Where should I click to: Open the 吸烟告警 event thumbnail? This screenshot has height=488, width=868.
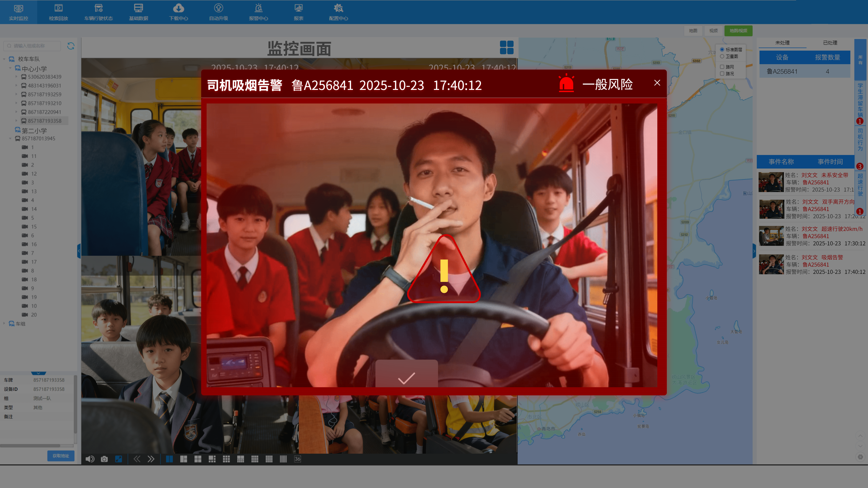pyautogui.click(x=771, y=264)
